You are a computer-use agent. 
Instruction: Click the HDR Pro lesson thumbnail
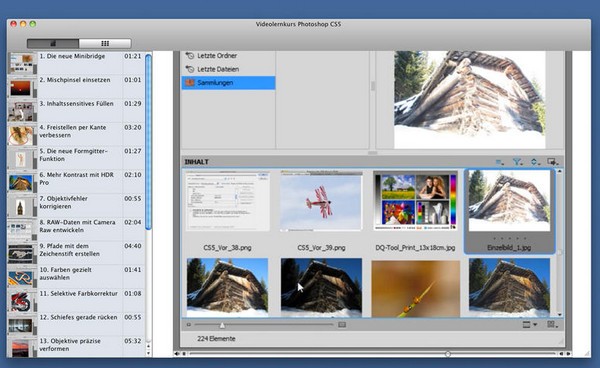[21, 183]
